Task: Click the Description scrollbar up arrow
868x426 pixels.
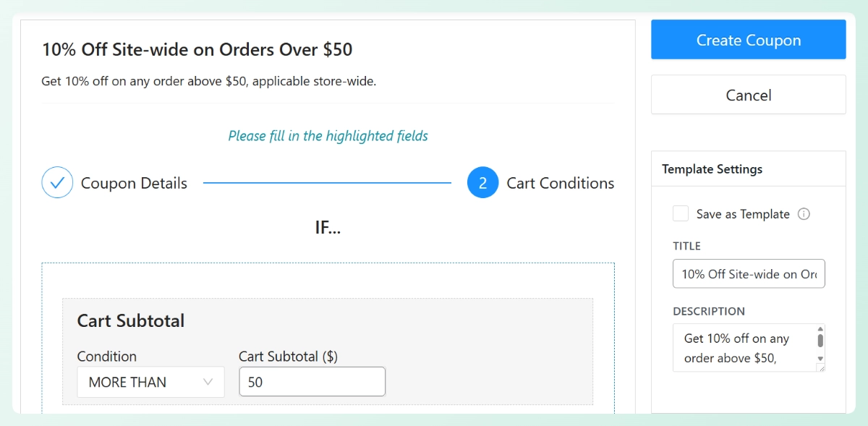Action: click(820, 328)
